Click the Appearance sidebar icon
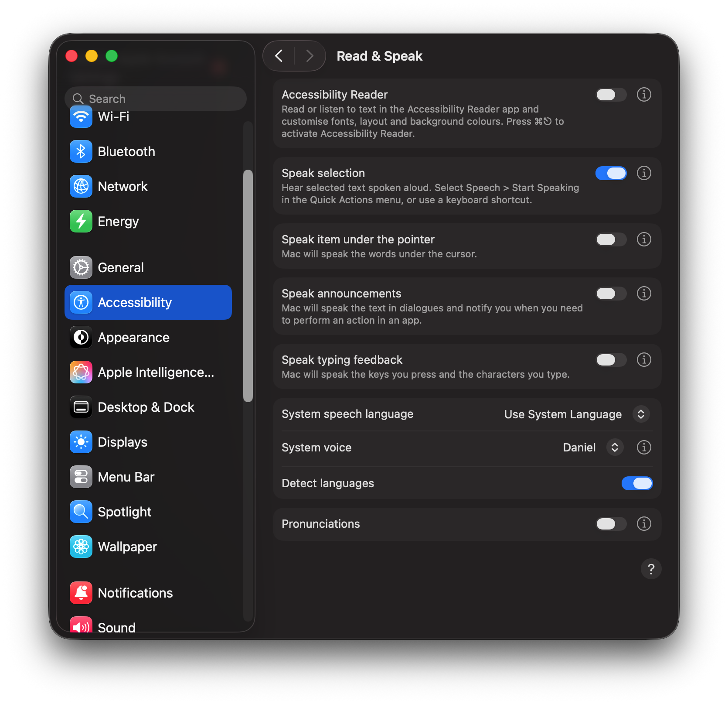Viewport: 728px width, 704px height. [x=81, y=337]
